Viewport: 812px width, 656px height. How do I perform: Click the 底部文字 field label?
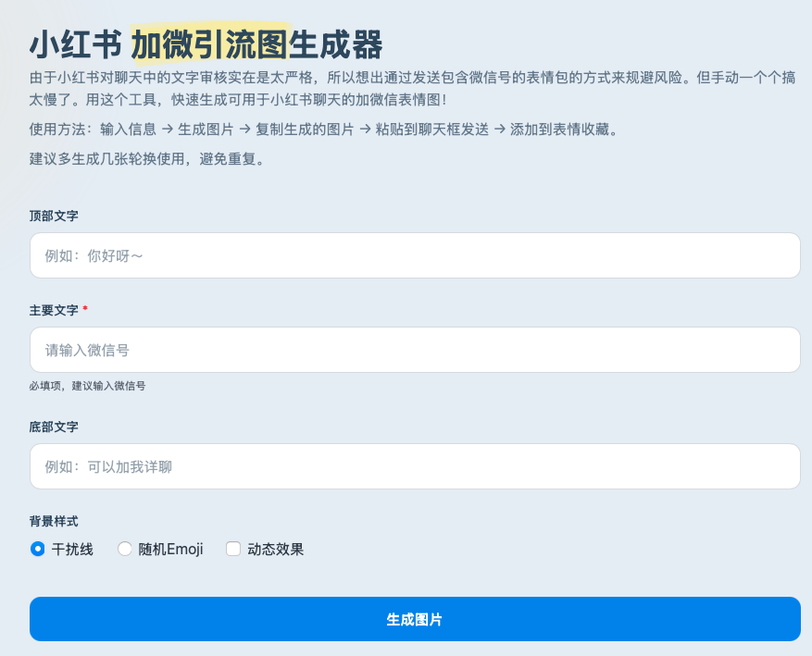click(x=54, y=427)
